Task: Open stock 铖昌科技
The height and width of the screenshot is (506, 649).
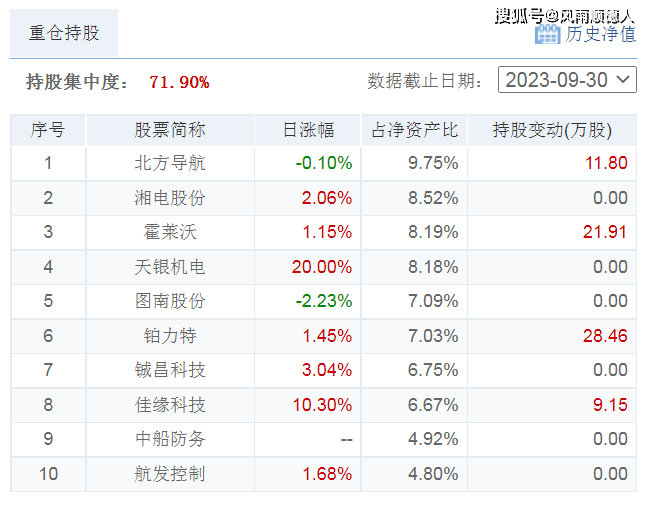Action: click(x=170, y=370)
